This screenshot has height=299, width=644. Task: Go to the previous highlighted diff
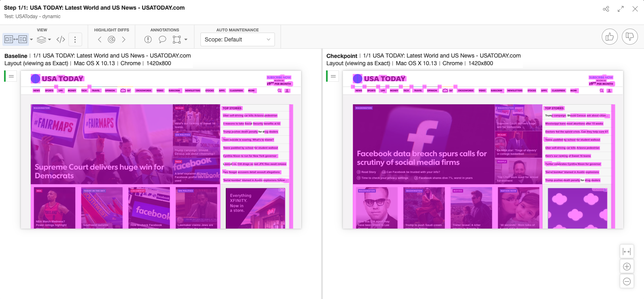pyautogui.click(x=100, y=39)
